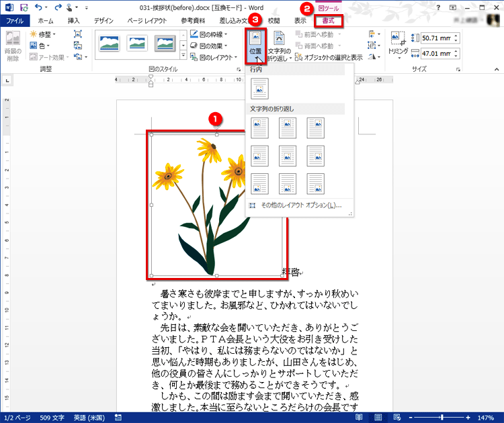
Task: Open the ファイル tab
Action: click(x=15, y=21)
